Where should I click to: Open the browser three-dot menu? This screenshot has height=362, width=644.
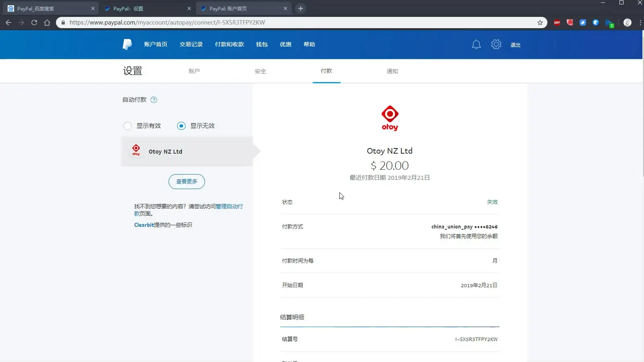640,23
